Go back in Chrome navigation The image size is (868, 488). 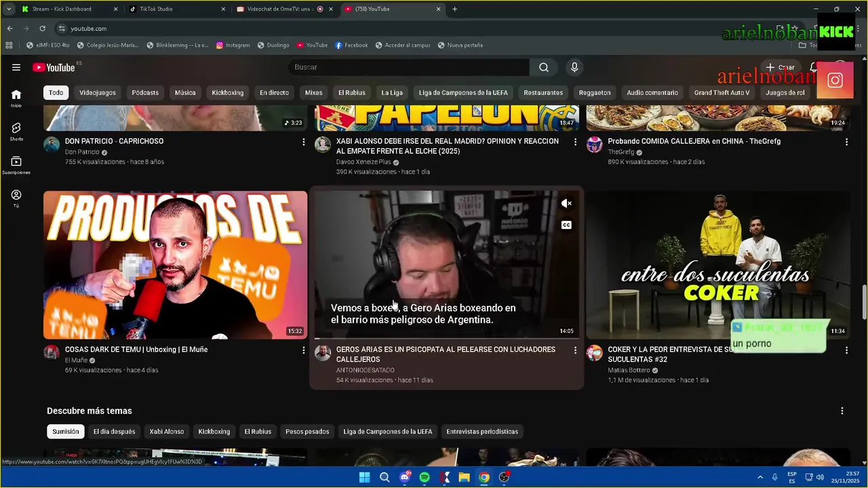click(x=9, y=28)
